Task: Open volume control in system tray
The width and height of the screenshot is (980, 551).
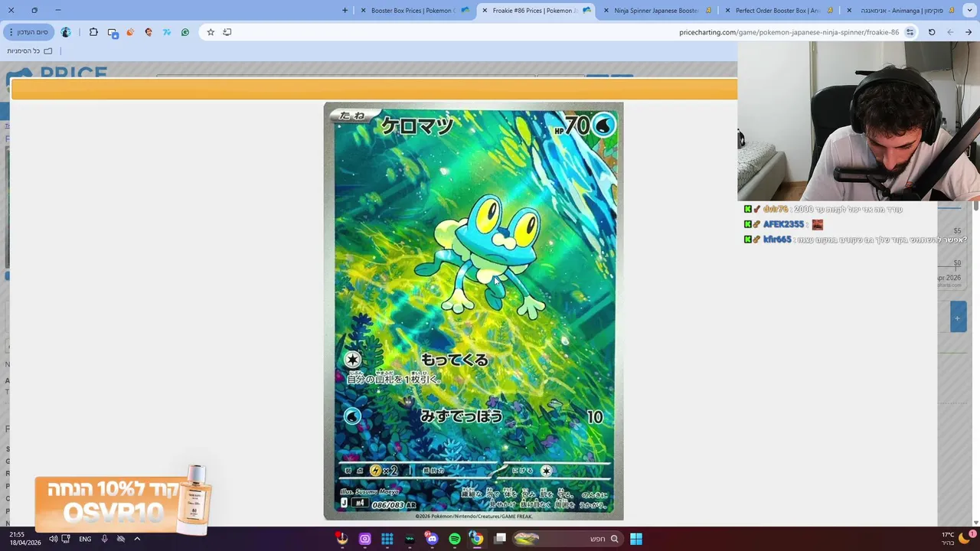Action: pos(53,539)
